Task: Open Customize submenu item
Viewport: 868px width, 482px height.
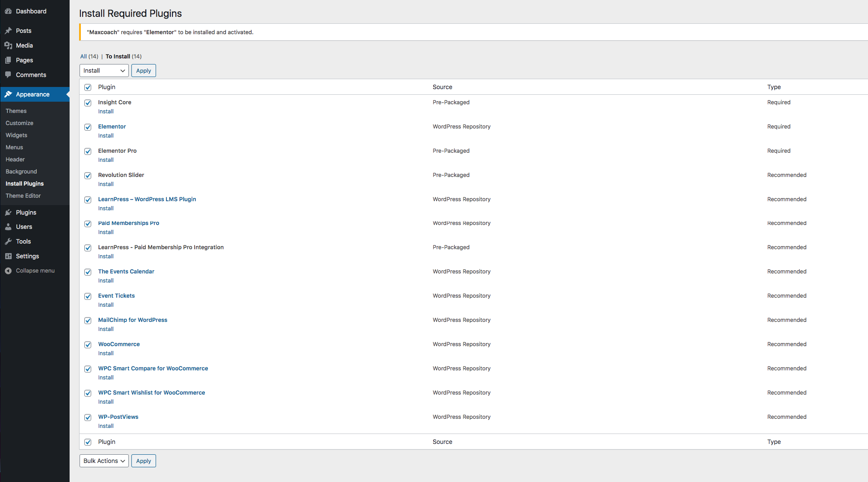Action: (x=19, y=123)
